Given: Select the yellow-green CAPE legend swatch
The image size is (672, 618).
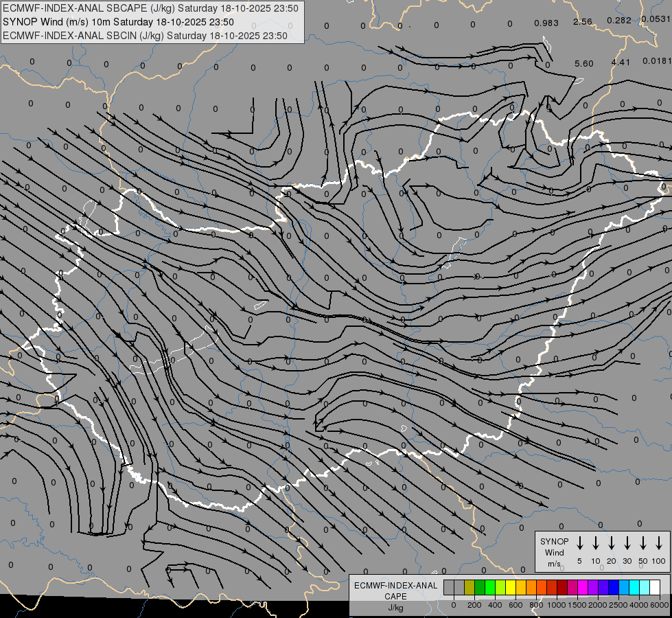Looking at the screenshot, I should click(500, 587).
